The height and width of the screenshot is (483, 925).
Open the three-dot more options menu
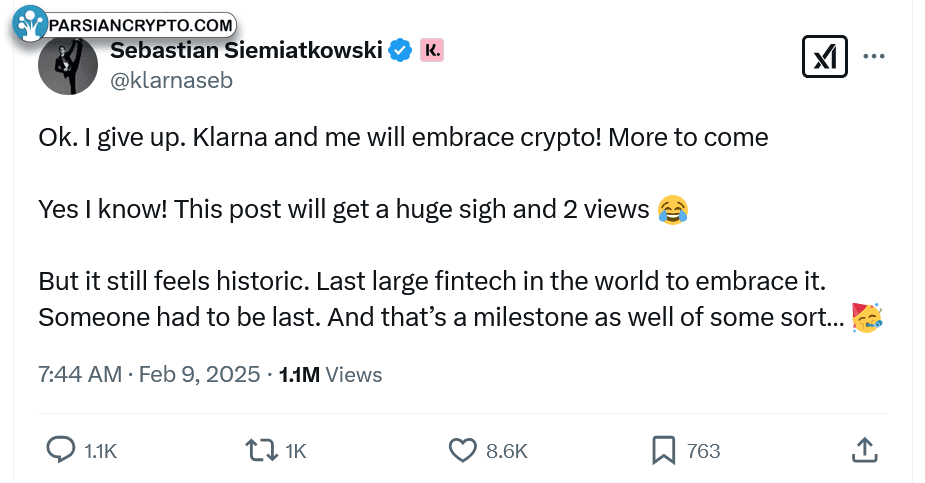click(x=874, y=57)
